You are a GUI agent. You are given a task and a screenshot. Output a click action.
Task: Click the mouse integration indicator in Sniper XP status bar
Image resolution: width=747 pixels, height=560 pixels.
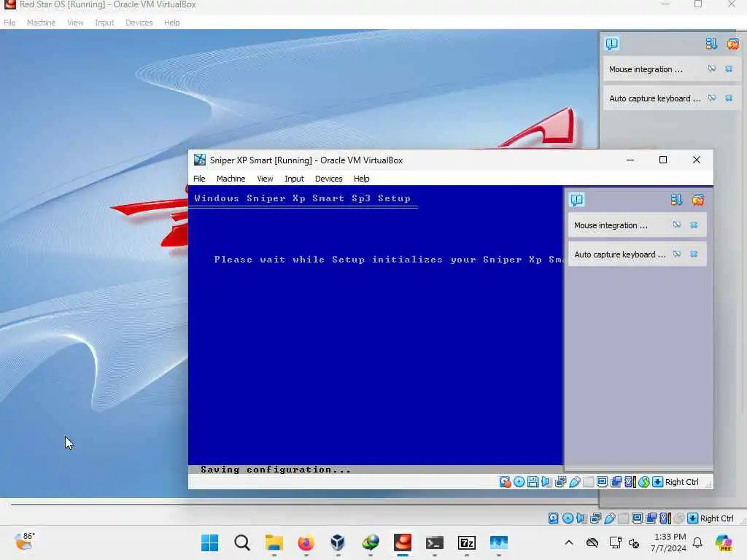pyautogui.click(x=644, y=482)
